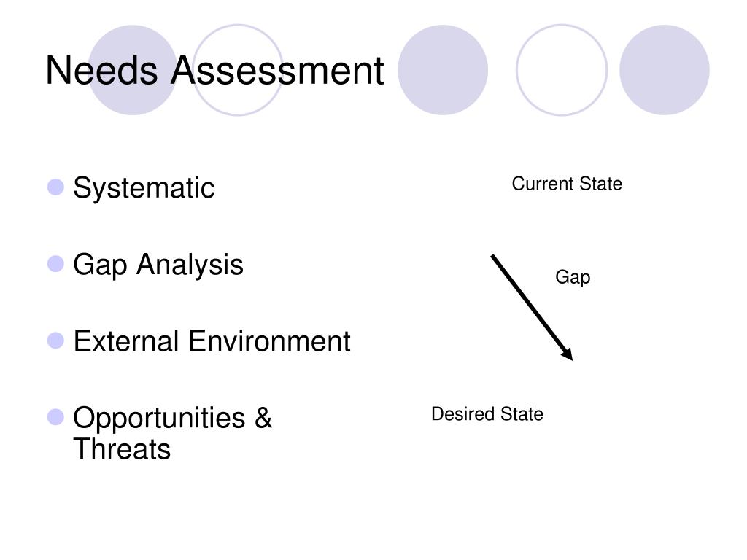This screenshot has width=747, height=560.
Task: Click the filled lavender circle behind Needs
Action: [133, 70]
